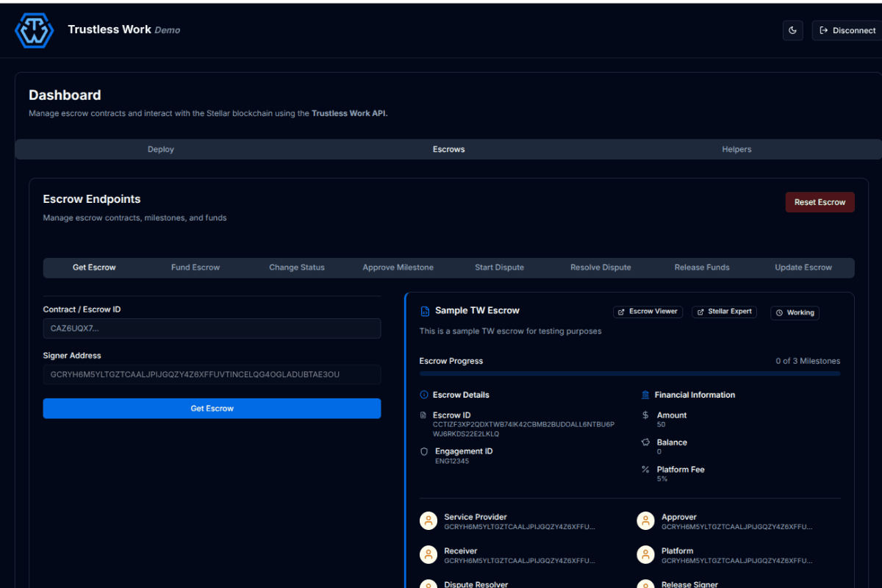The image size is (882, 588).
Task: Select the Release Funds tab
Action: coord(702,268)
